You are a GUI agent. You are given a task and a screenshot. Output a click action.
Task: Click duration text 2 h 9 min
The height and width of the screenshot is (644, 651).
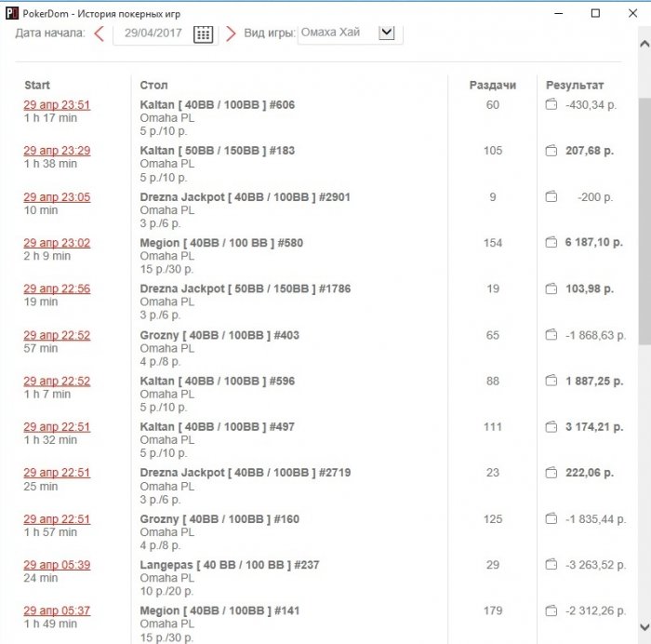46,256
